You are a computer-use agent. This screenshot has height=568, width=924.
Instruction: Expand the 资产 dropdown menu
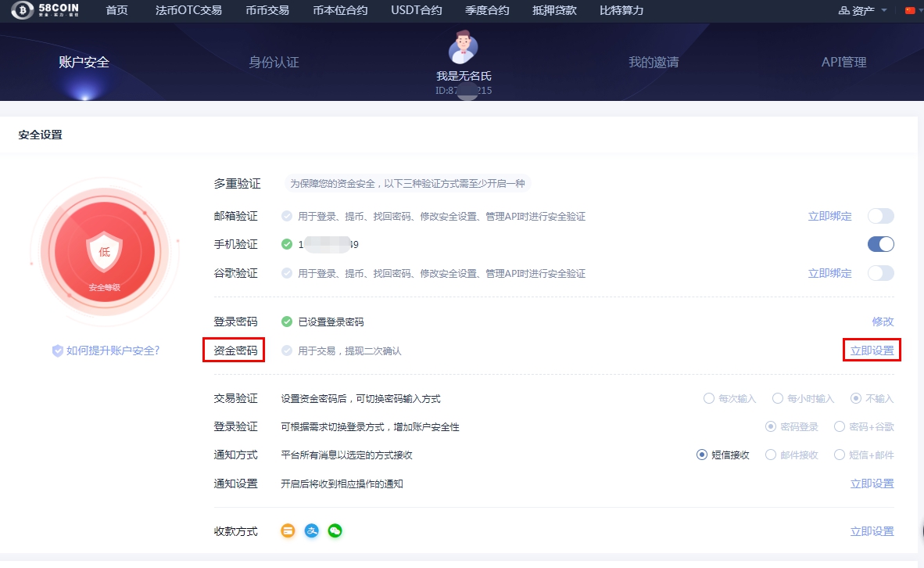863,11
